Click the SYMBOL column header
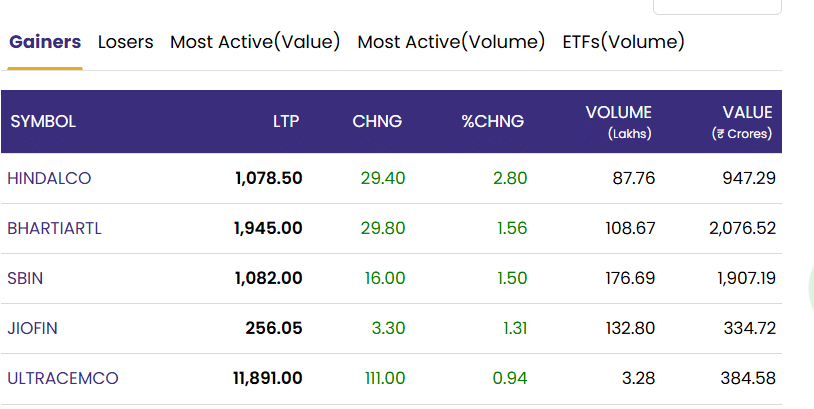The width and height of the screenshot is (814, 409). 43,121
